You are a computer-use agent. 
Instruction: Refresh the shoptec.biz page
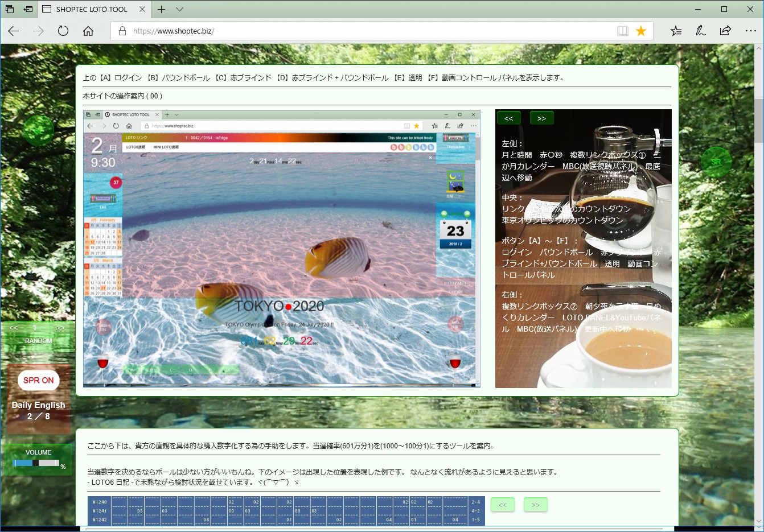[63, 31]
